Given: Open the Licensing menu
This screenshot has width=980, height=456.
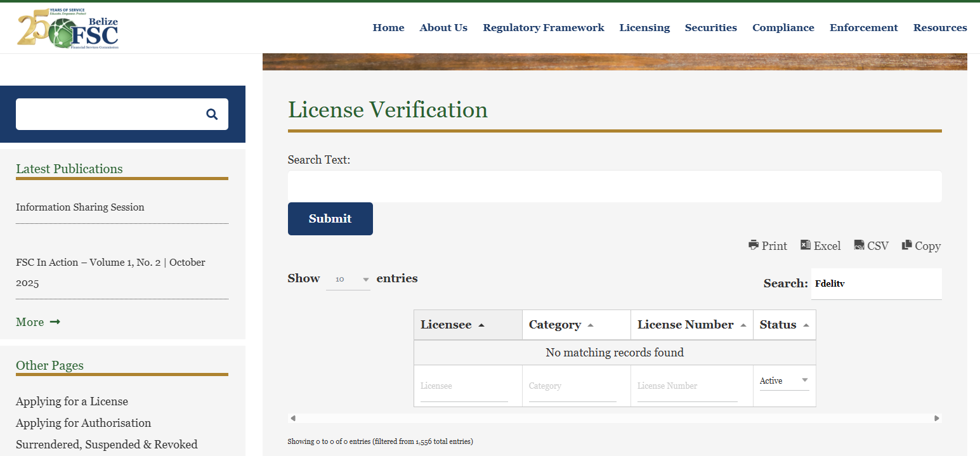Looking at the screenshot, I should (x=644, y=27).
